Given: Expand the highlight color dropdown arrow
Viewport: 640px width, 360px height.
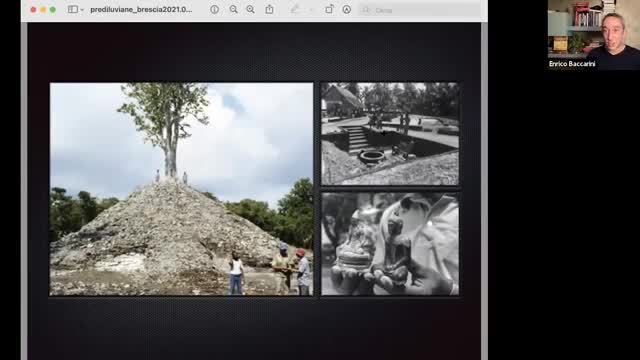Looking at the screenshot, I should tap(311, 10).
